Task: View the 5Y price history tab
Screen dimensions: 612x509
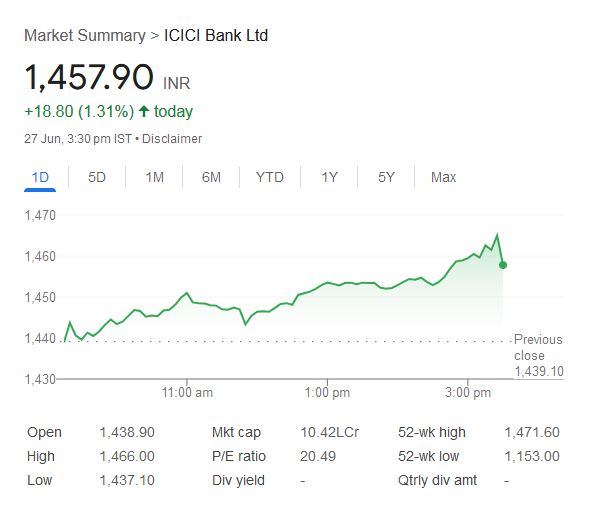Action: pyautogui.click(x=387, y=177)
